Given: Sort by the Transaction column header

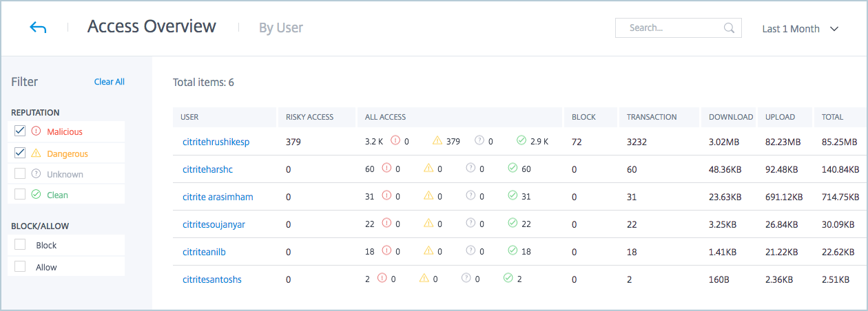Looking at the screenshot, I should [x=652, y=117].
